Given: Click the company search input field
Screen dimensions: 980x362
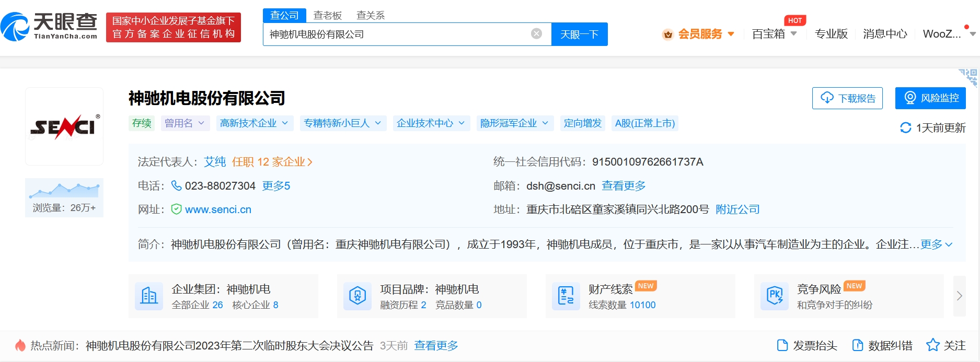Looking at the screenshot, I should tap(397, 34).
